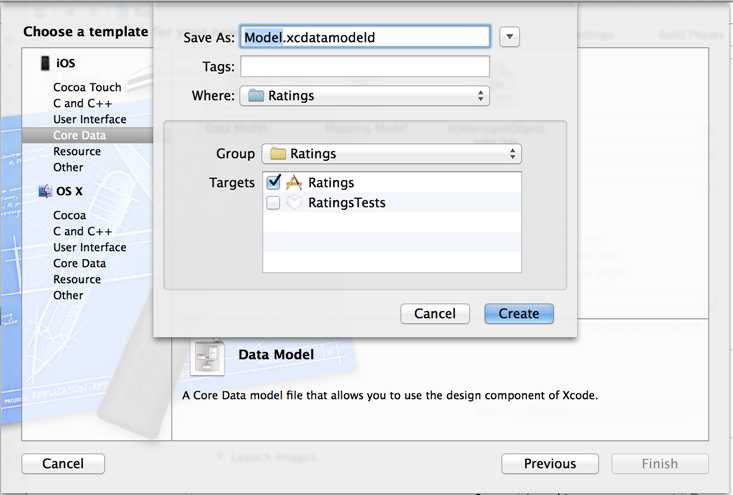Select iOS Resource category
Screen dimensions: 733x495
tap(77, 151)
